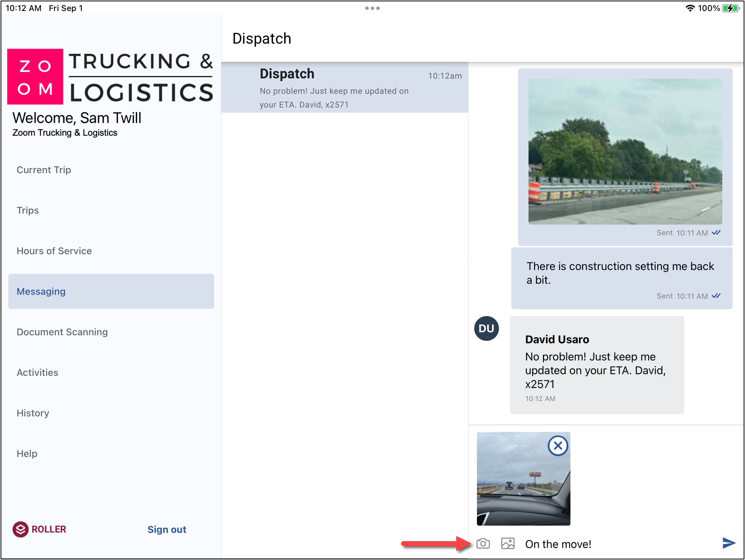Remove attached photo with X icon
The height and width of the screenshot is (560, 745).
(558, 446)
